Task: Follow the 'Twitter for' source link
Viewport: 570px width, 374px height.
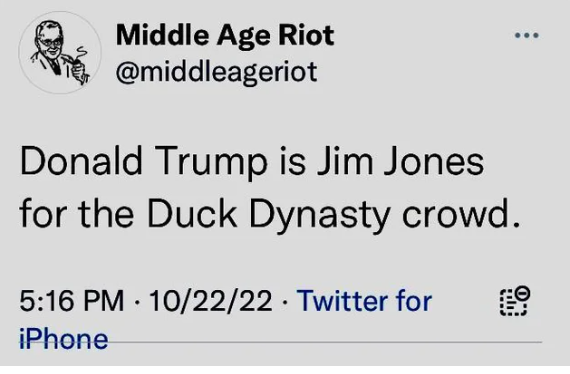Action: click(364, 301)
